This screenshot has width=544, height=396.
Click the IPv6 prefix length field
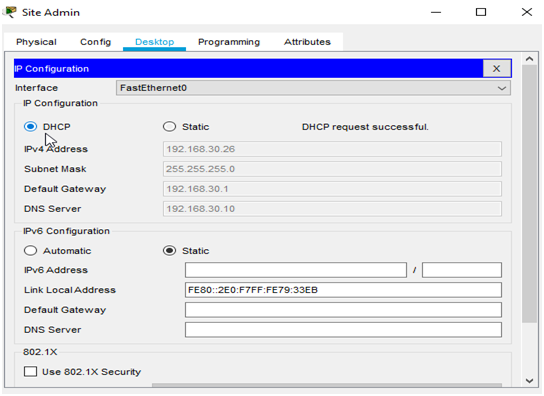click(462, 270)
